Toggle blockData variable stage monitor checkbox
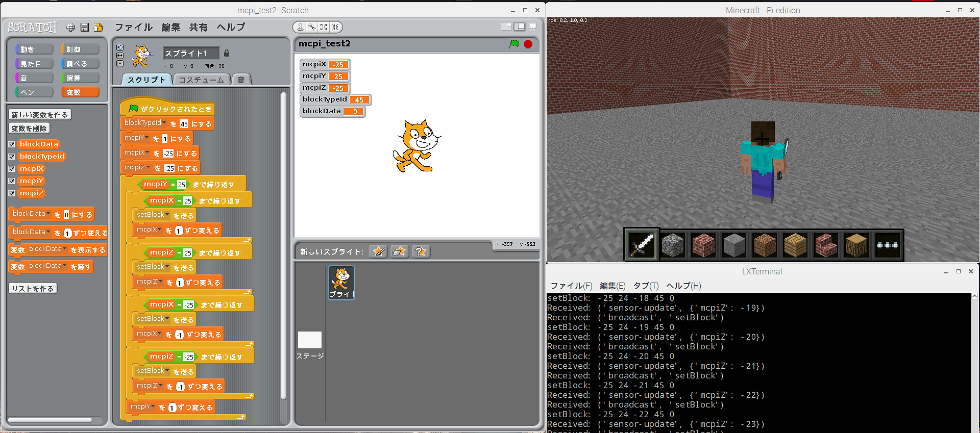 pyautogui.click(x=12, y=144)
